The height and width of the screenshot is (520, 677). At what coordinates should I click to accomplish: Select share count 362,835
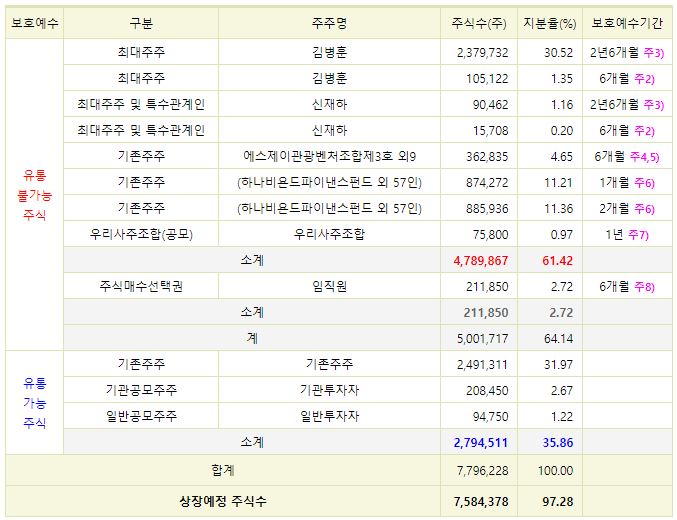coord(487,156)
